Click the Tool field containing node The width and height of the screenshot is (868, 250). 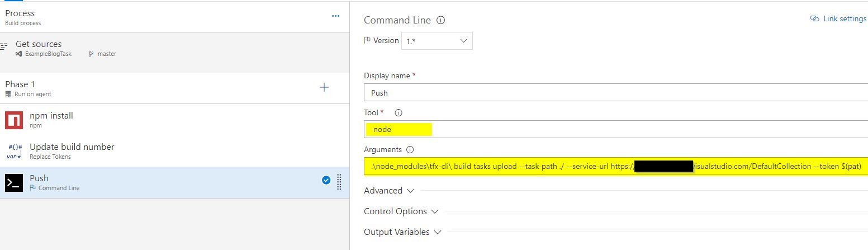[616, 129]
